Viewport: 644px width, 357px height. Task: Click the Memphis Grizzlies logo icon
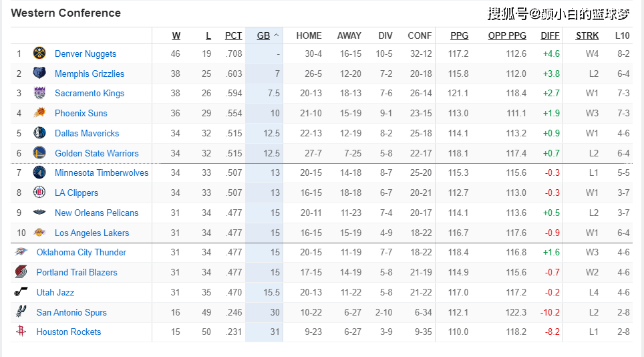tap(39, 73)
